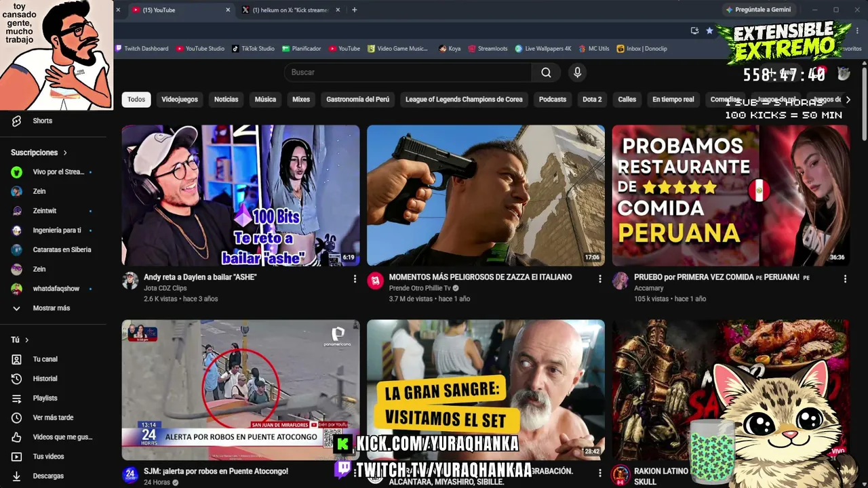Open Twitch Dashboard bookmark
The image size is (868, 488).
pos(142,49)
